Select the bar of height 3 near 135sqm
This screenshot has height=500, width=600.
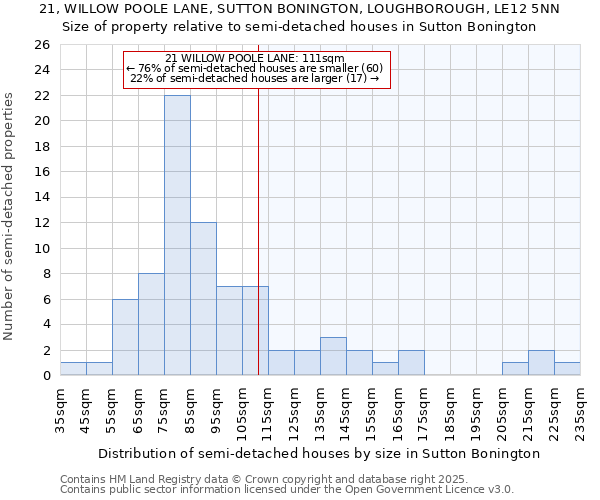(333, 356)
